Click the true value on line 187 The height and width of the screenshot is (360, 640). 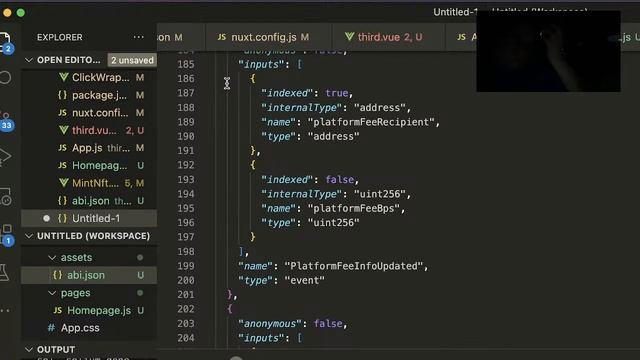336,93
